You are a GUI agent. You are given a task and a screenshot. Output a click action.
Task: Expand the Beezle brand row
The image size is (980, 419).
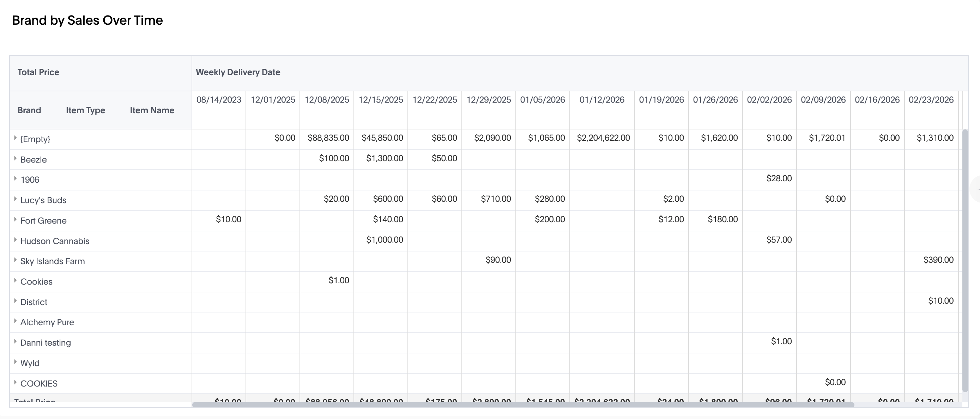(x=15, y=159)
